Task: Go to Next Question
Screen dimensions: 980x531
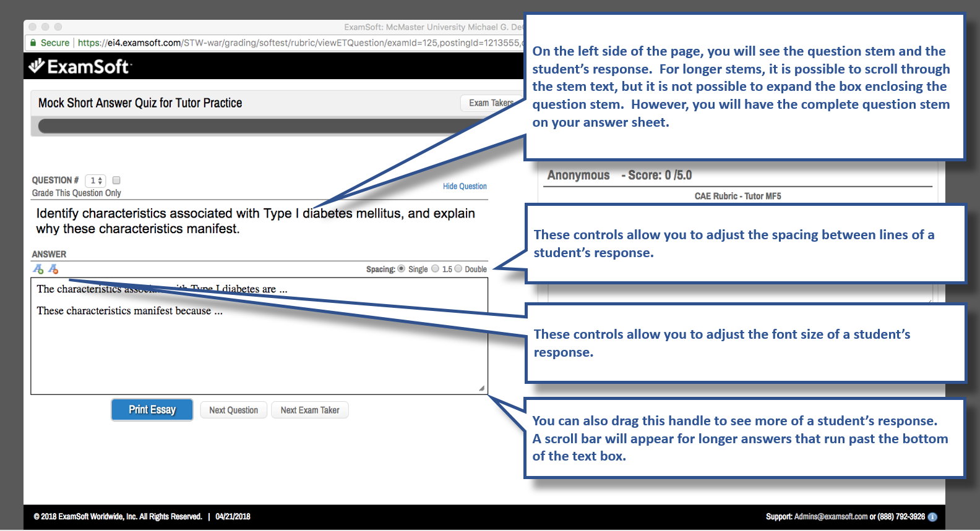Action: pos(234,410)
